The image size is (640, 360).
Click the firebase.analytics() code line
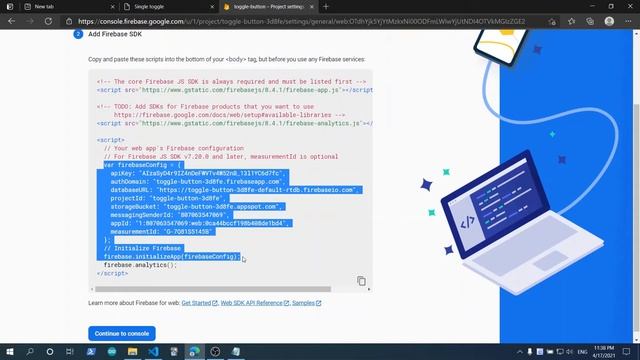click(140, 265)
